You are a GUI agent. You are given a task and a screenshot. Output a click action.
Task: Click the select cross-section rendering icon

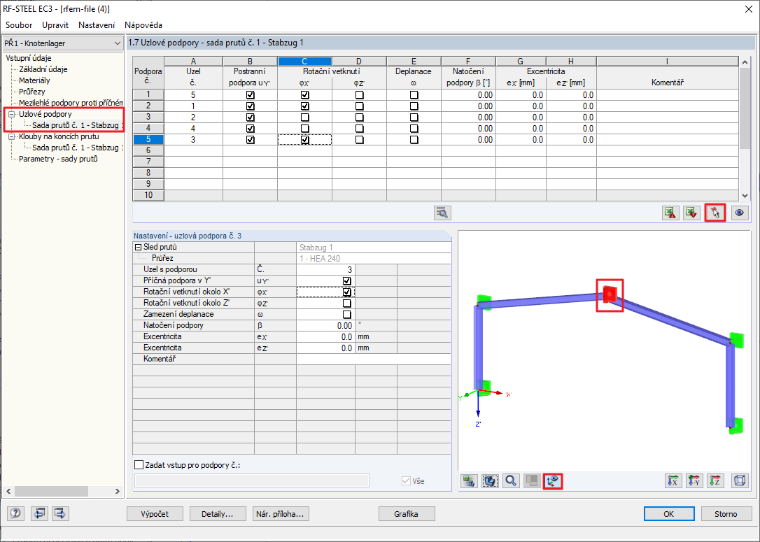[490, 481]
